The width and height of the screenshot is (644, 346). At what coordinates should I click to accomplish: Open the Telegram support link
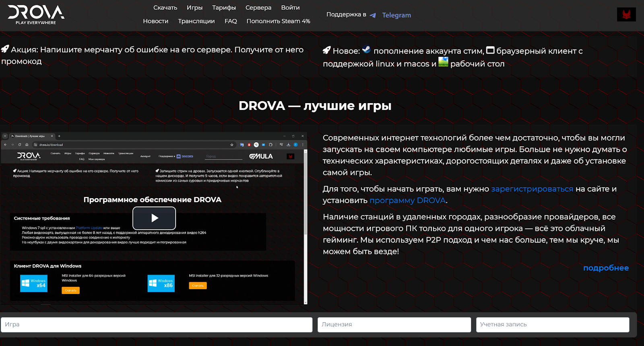pyautogui.click(x=396, y=15)
